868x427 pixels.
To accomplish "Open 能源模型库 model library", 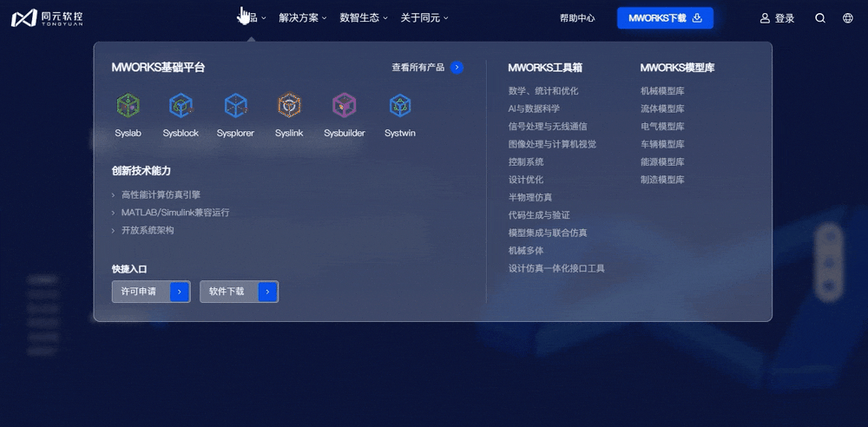I will [662, 161].
